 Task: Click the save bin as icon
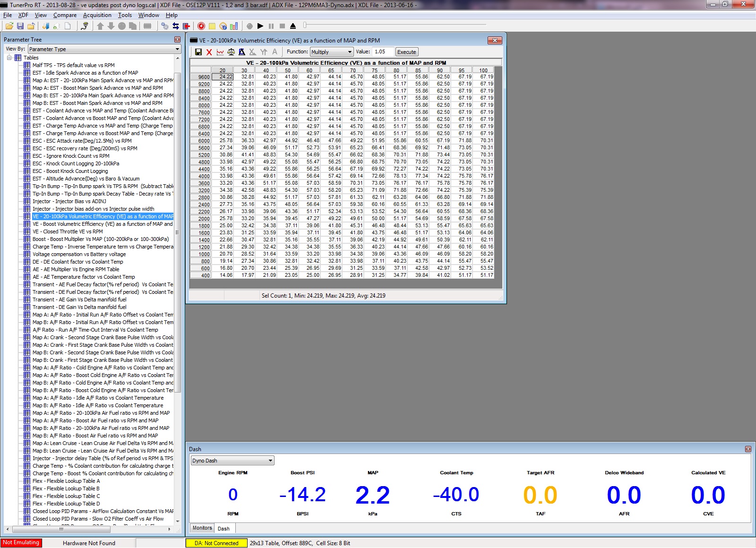coord(31,26)
